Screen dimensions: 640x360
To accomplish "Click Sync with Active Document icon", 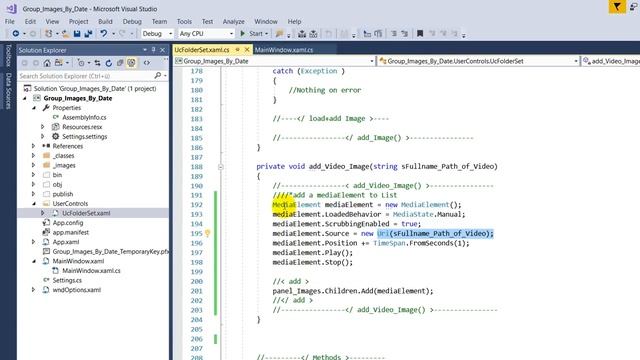I will tap(97, 63).
